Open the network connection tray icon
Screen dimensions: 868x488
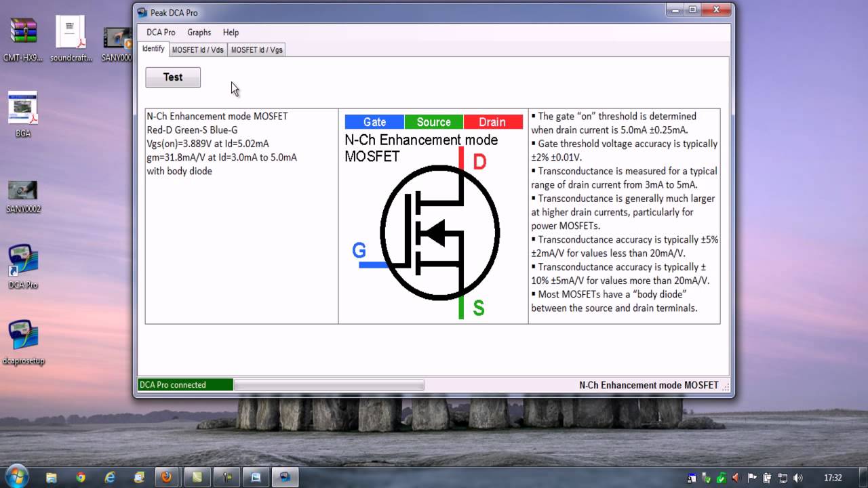tap(783, 478)
